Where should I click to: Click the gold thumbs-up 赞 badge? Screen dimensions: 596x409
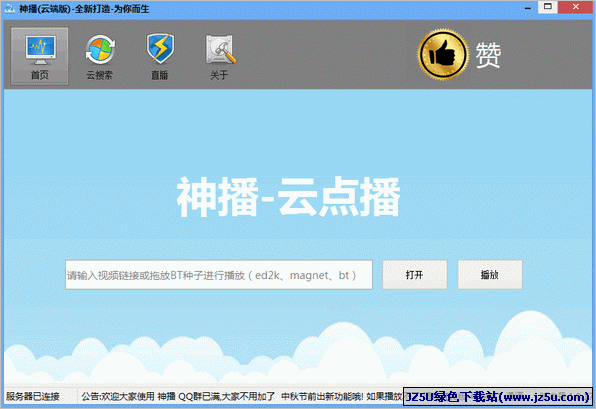pyautogui.click(x=443, y=54)
